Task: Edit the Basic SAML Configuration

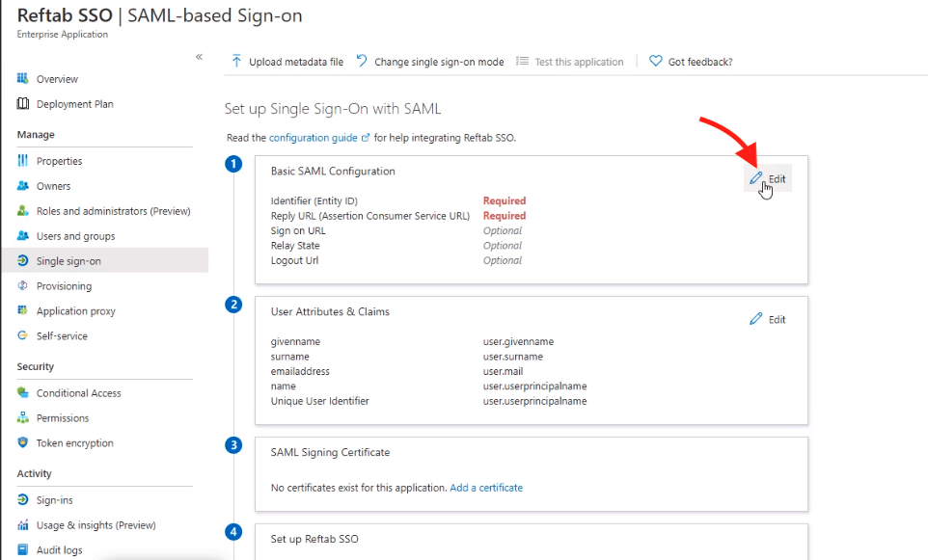Action: tap(768, 178)
